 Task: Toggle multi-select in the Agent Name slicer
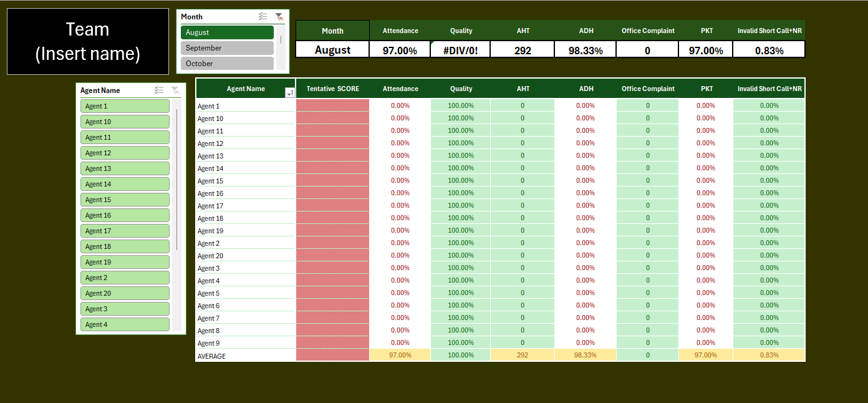click(x=159, y=90)
